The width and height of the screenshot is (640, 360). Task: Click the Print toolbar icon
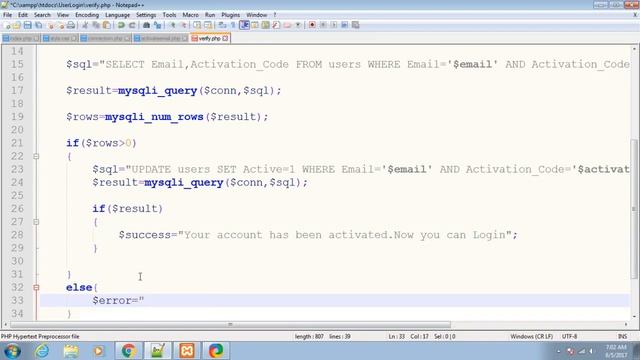pos(71,25)
